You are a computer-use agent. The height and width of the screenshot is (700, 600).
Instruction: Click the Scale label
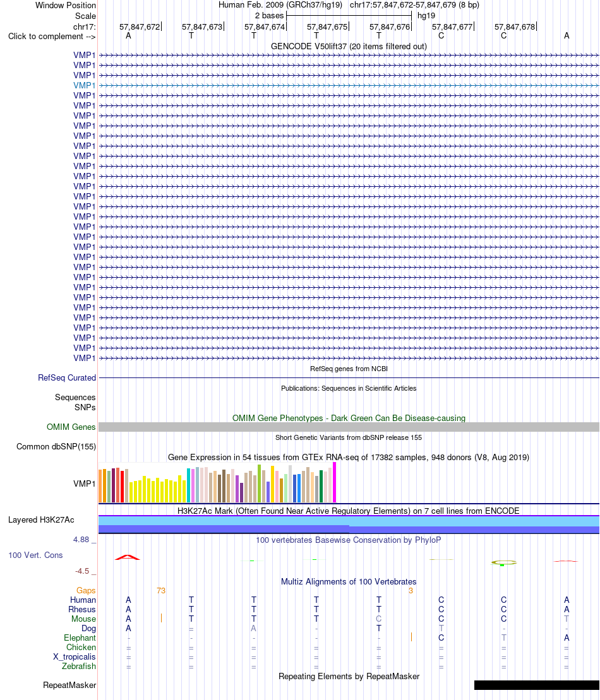click(85, 16)
